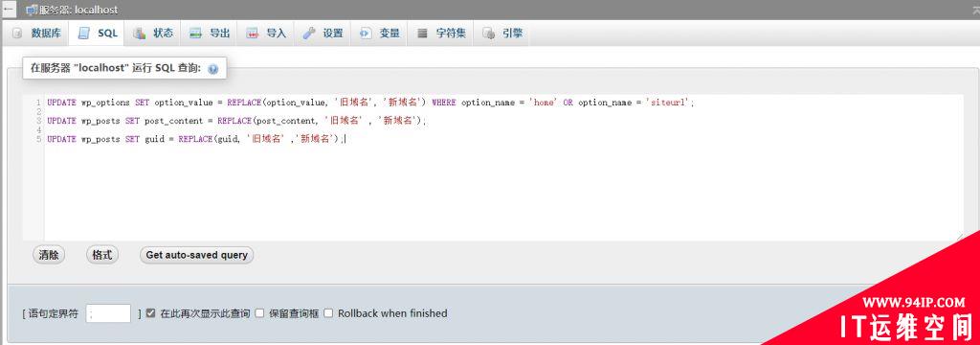
Task: Click the 格式 button
Action: [101, 255]
